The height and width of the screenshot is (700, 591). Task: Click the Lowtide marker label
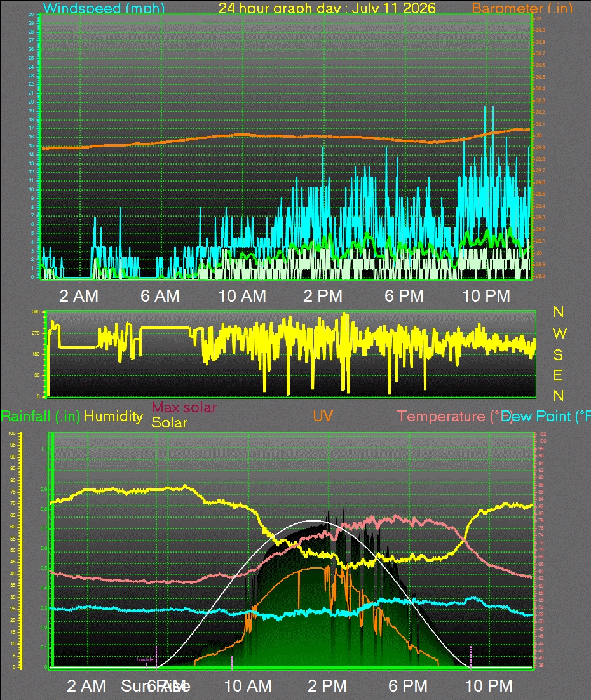pyautogui.click(x=145, y=659)
